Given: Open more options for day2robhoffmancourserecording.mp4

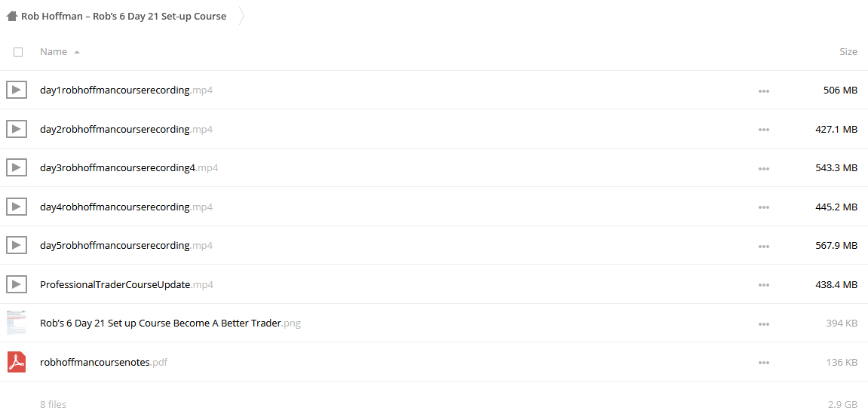Looking at the screenshot, I should pyautogui.click(x=764, y=130).
